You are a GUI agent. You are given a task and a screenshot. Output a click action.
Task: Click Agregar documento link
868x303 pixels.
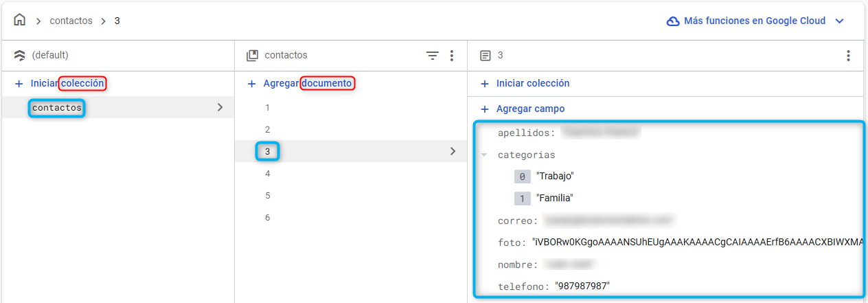[308, 84]
